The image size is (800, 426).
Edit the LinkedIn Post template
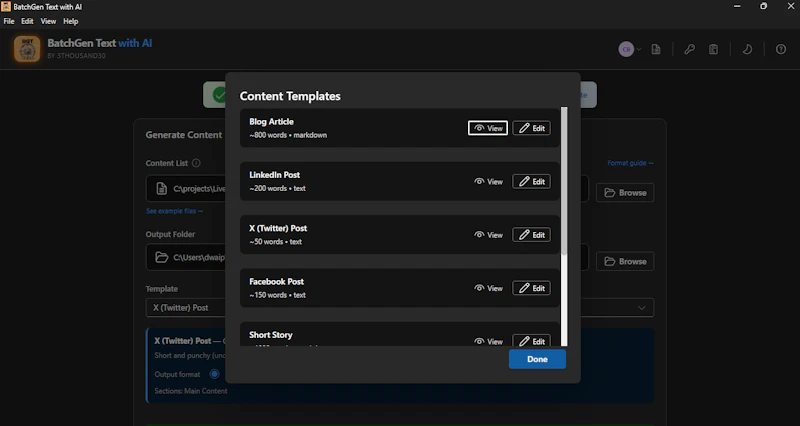531,182
